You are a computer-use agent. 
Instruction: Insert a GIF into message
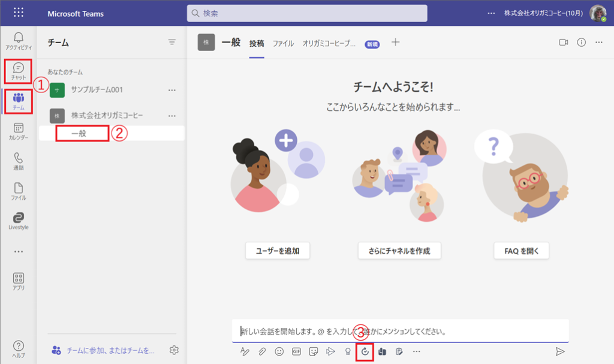tap(296, 351)
